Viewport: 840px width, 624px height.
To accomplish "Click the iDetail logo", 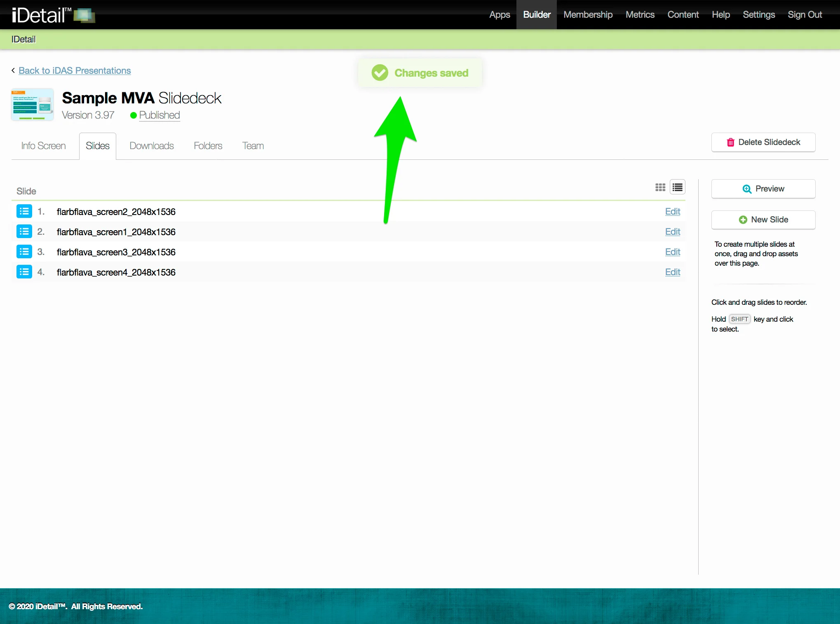I will 53,15.
